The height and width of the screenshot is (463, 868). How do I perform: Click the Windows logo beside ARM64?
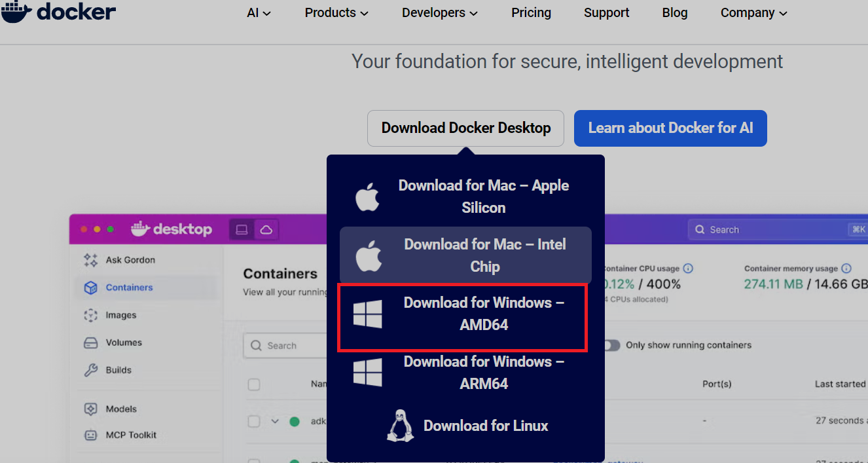[x=367, y=373]
